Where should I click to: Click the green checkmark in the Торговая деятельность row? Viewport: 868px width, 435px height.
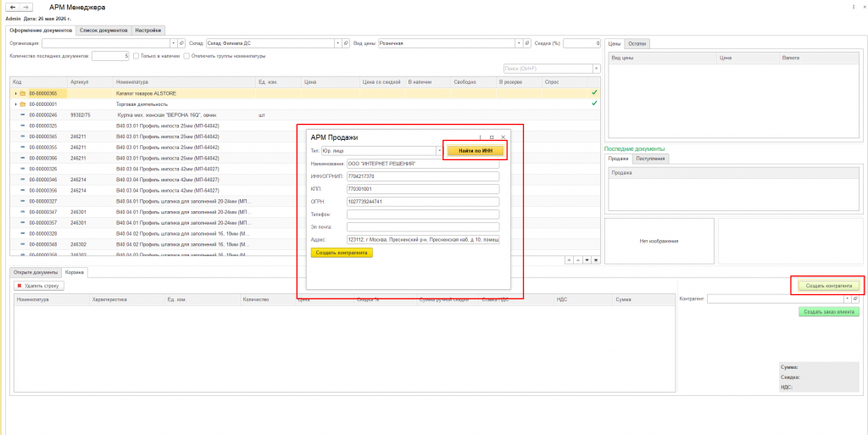(x=594, y=103)
